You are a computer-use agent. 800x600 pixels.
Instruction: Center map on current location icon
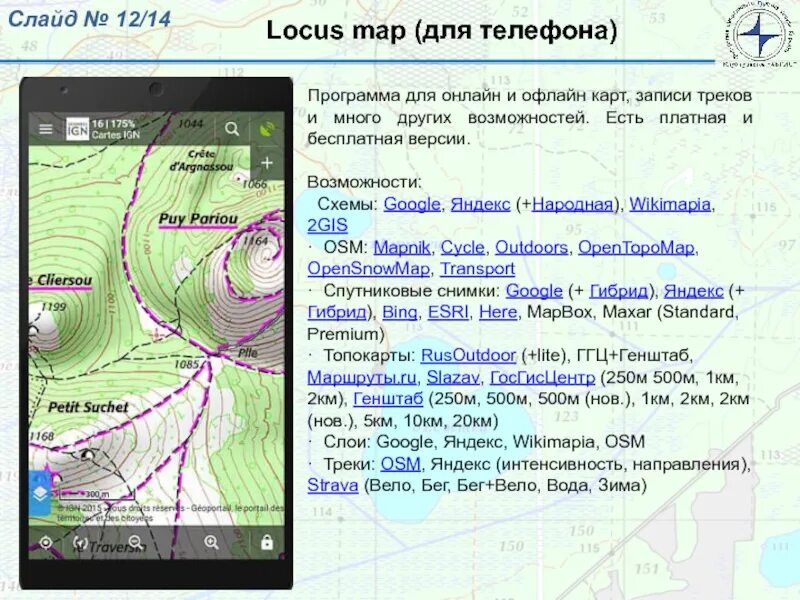click(x=46, y=542)
